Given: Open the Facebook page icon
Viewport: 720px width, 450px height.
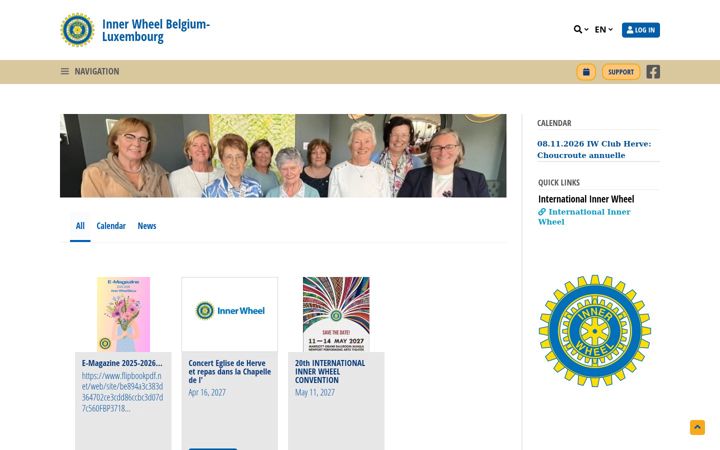Looking at the screenshot, I should point(653,72).
